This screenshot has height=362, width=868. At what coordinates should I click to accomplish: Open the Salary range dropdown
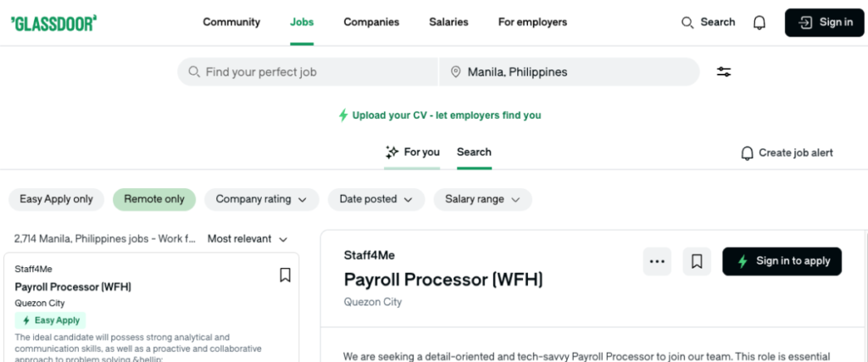coord(482,199)
